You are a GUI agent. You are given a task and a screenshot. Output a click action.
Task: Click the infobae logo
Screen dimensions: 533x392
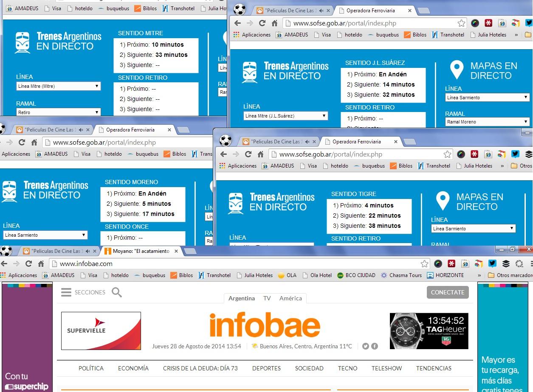[265, 326]
